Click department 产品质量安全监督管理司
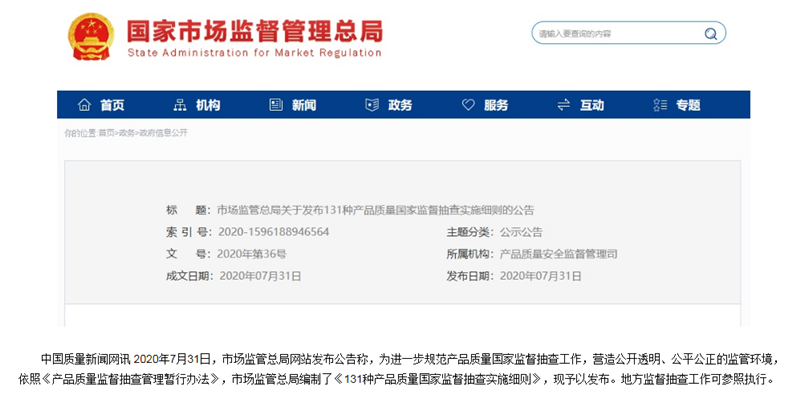 558,254
